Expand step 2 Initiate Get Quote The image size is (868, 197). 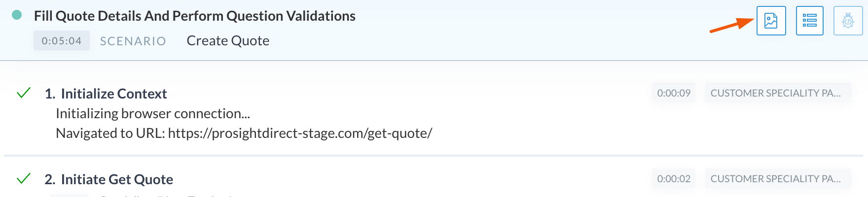point(109,179)
